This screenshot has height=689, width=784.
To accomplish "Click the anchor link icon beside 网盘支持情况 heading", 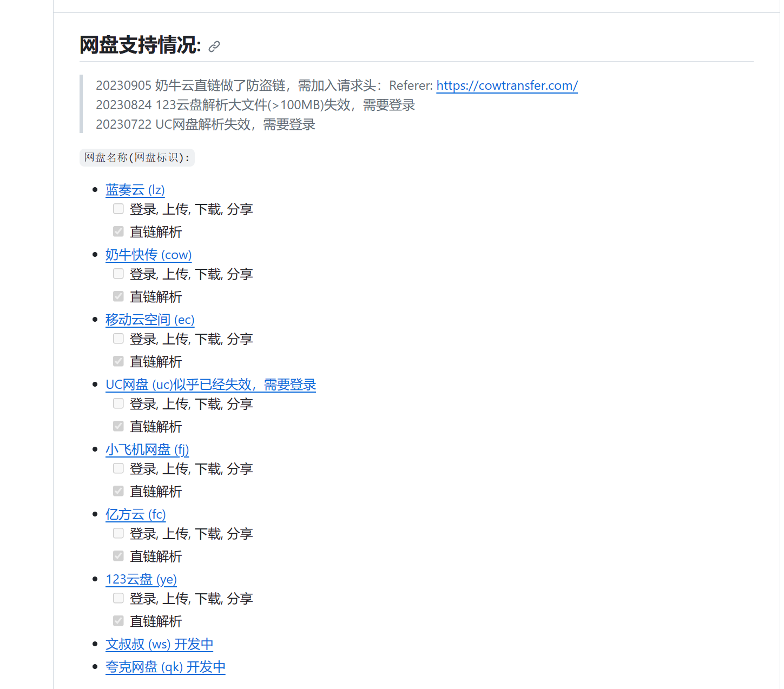I will [214, 47].
